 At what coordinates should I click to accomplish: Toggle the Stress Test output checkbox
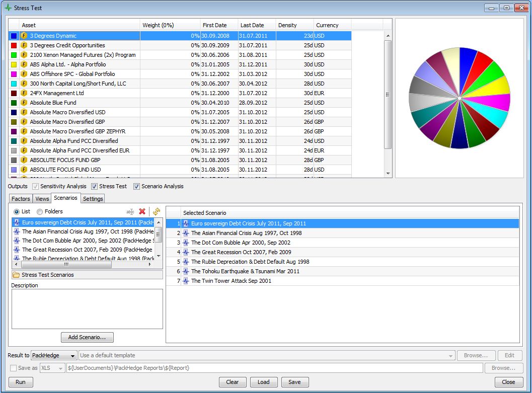click(x=94, y=186)
